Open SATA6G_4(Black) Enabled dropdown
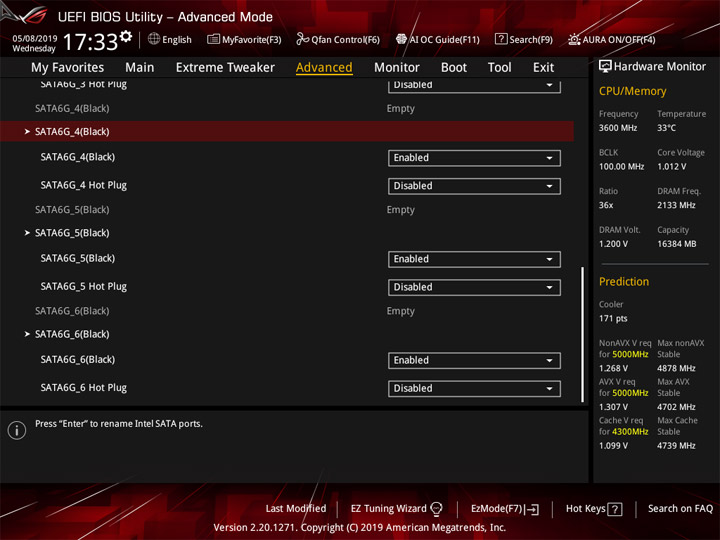Image resolution: width=720 pixels, height=540 pixels. click(474, 158)
